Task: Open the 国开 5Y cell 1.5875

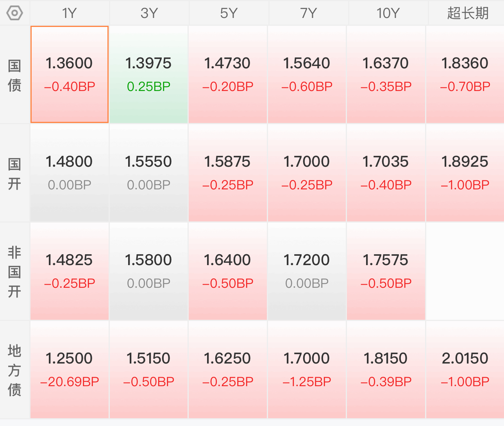Action: (228, 173)
